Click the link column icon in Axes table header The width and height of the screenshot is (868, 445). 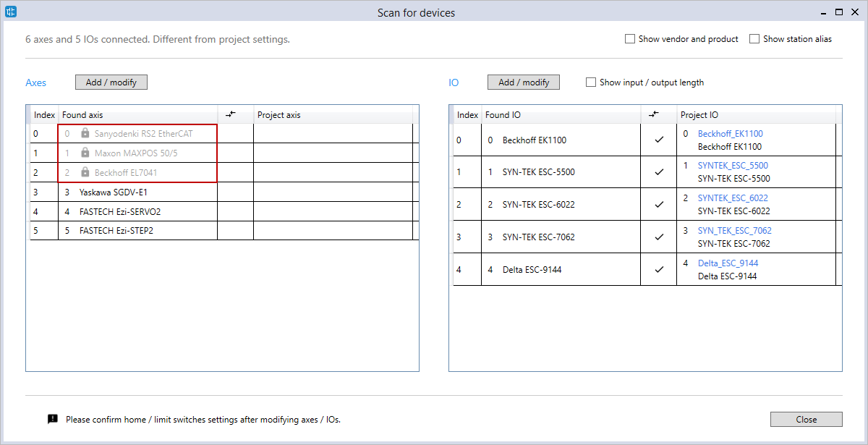coord(231,114)
